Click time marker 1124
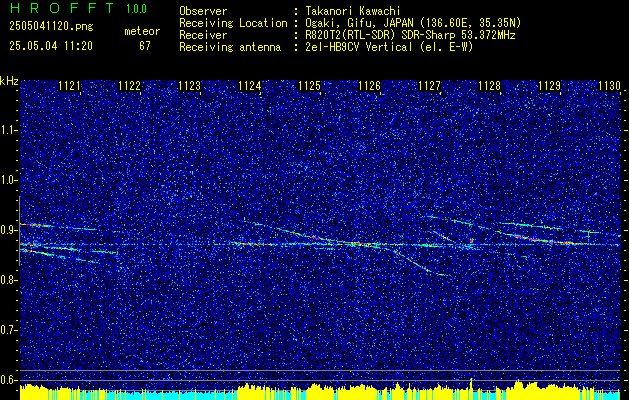The width and height of the screenshot is (629, 400). point(250,86)
